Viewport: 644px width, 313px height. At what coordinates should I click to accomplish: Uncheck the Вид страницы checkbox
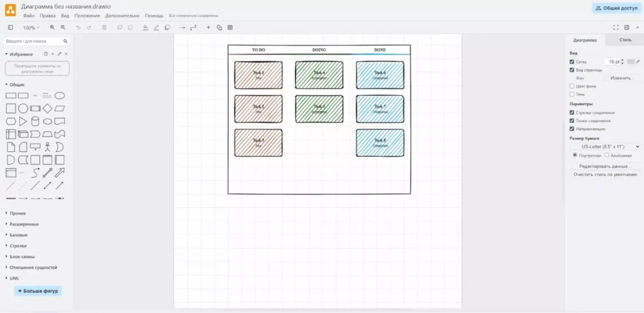click(572, 70)
